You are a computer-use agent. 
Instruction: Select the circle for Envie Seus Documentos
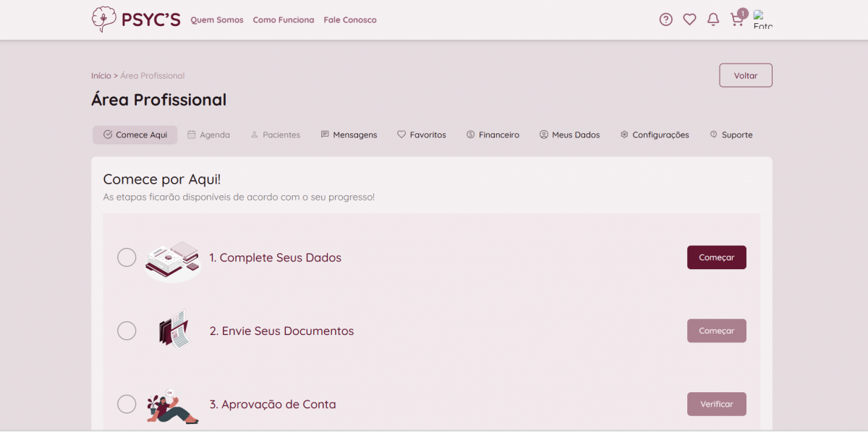click(x=127, y=331)
